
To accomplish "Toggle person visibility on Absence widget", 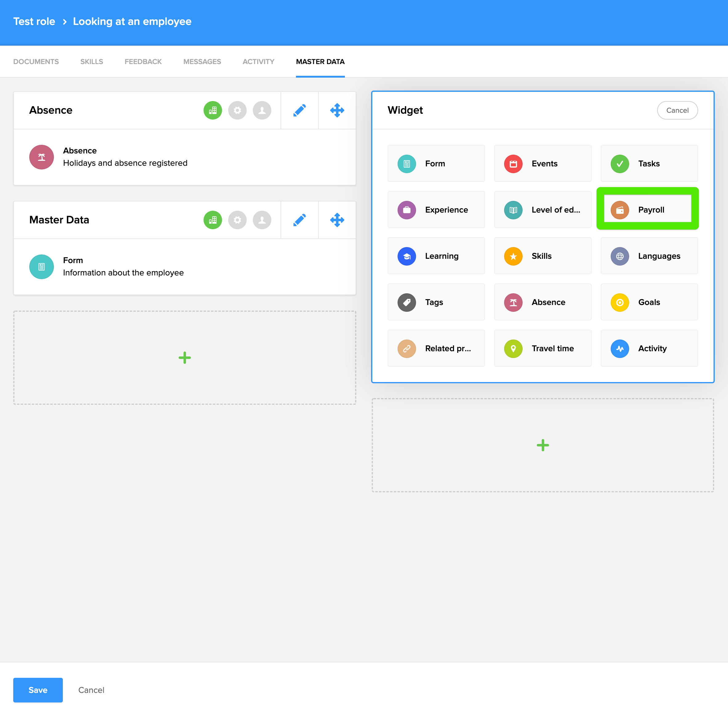I will pos(262,110).
